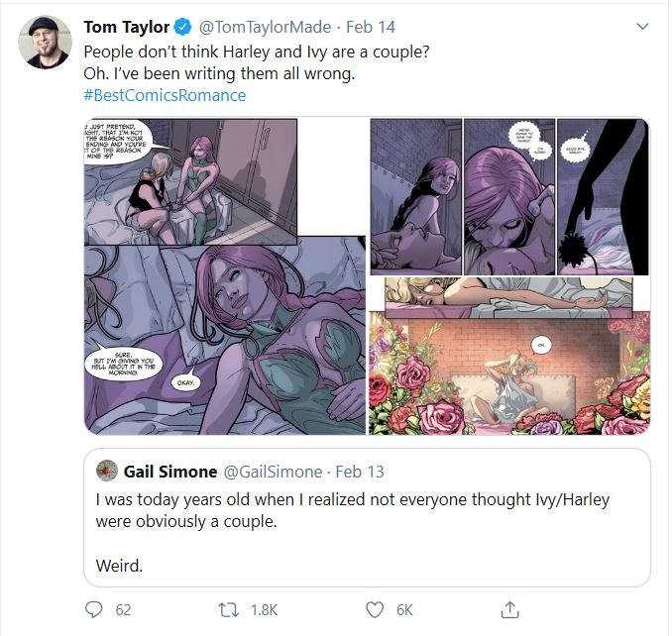Open the left comic panel image
672x636 pixels.
click(x=225, y=276)
